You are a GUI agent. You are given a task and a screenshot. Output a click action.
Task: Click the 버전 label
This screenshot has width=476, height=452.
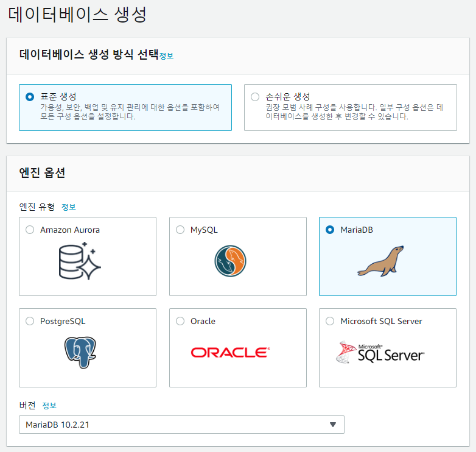tap(27, 406)
